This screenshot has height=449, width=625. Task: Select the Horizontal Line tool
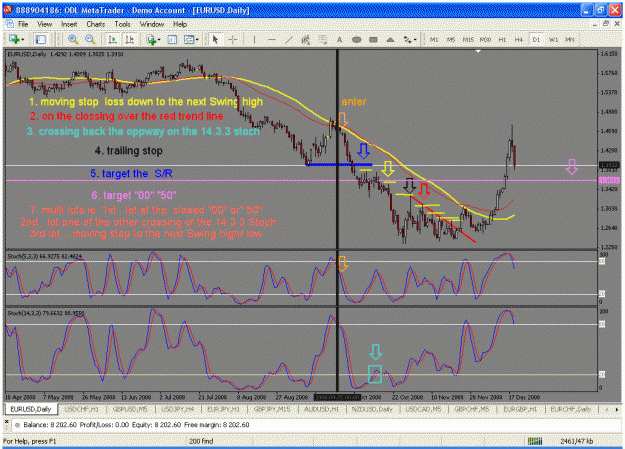[272, 39]
